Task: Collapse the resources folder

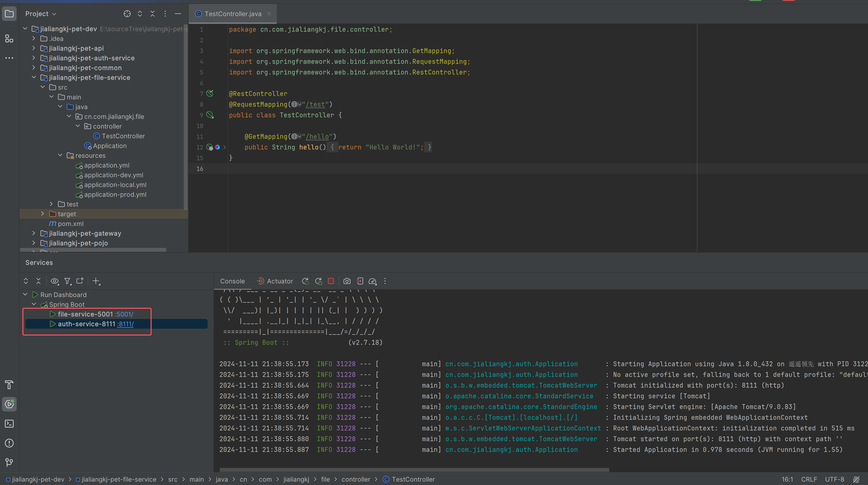Action: [x=60, y=155]
